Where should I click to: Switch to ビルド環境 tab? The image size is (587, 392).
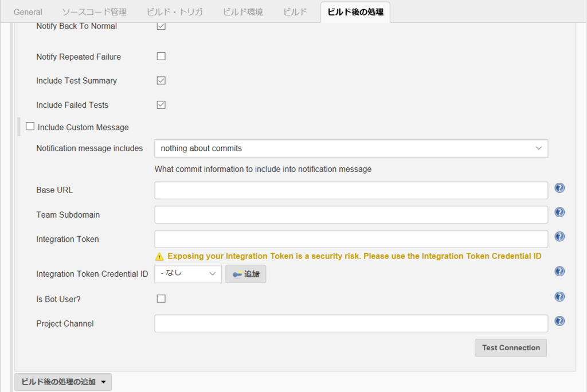point(243,12)
